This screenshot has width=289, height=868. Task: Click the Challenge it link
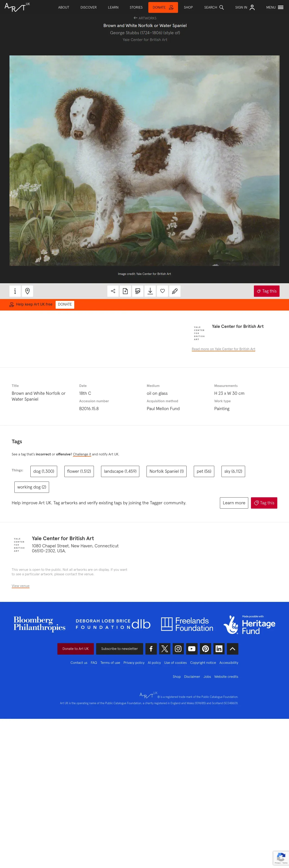[82, 454]
